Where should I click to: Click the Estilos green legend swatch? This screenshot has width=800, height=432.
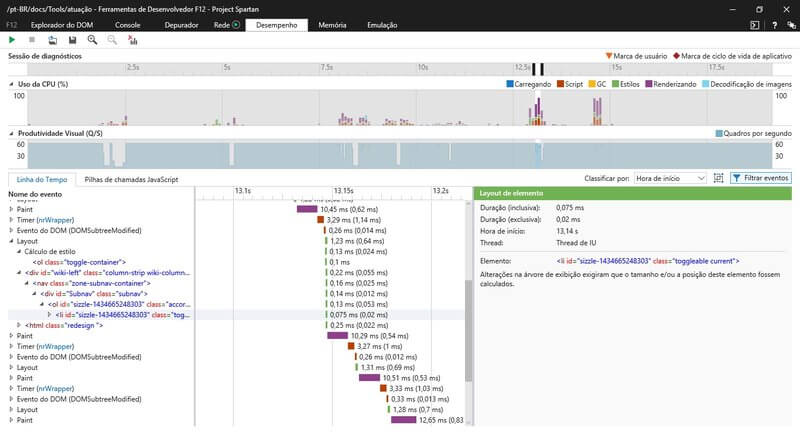(x=615, y=84)
